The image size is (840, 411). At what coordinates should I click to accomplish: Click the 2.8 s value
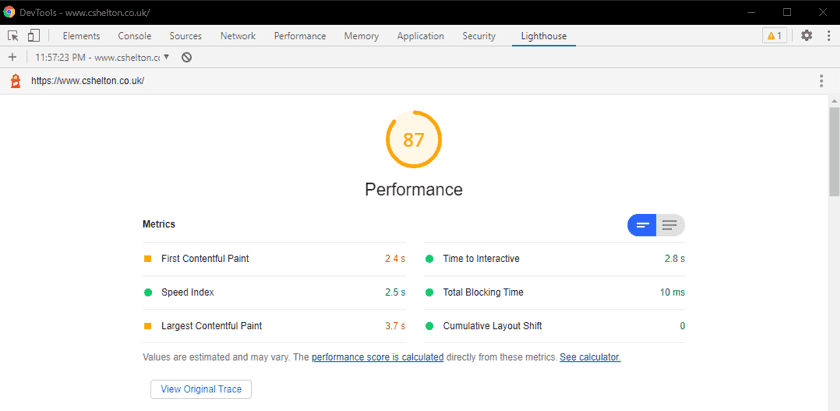(x=674, y=259)
